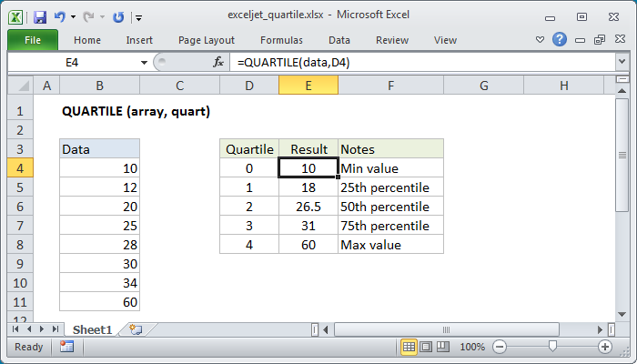Click cell with QUARTILE (array, quart) title
Viewport: 637px width, 364px height.
click(136, 111)
